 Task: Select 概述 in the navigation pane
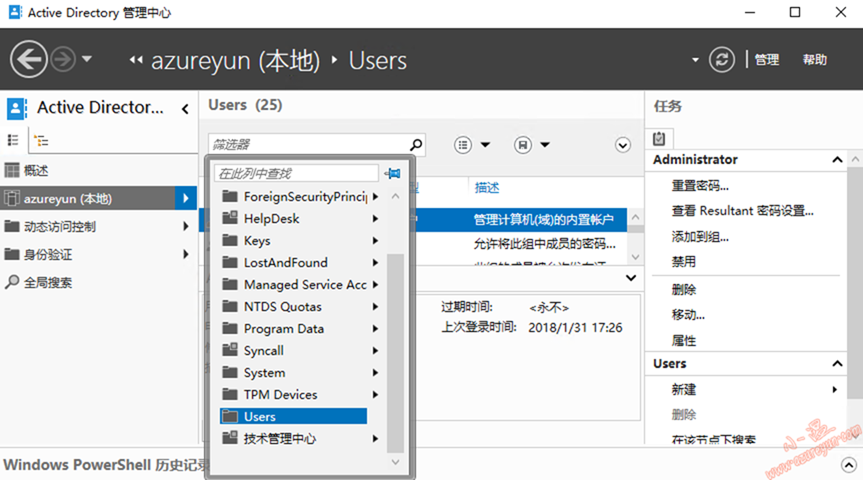(35, 171)
